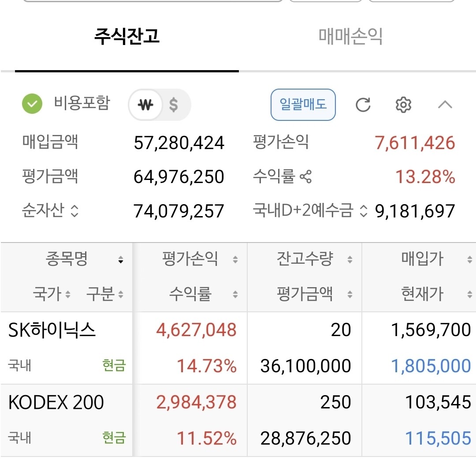Click the 매입금액 value 57,280,424

[179, 143]
